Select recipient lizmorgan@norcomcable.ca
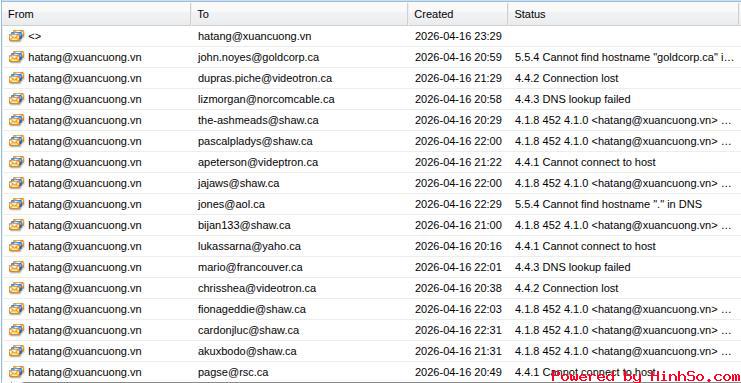741x383 pixels. click(x=266, y=99)
